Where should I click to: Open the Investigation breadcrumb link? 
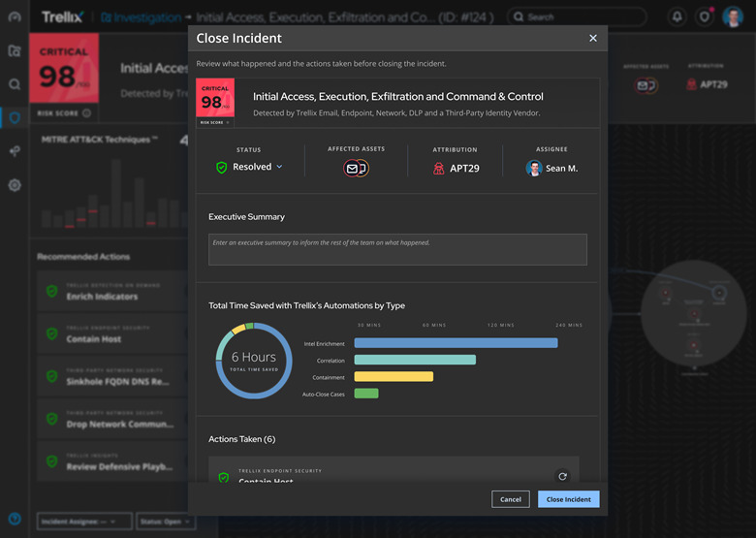(141, 17)
